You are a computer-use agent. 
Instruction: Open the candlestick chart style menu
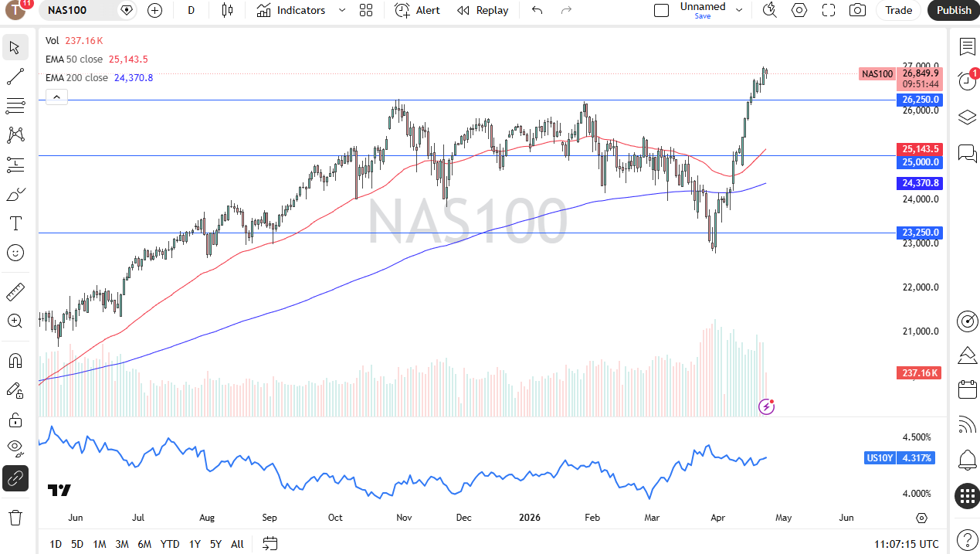click(x=226, y=10)
